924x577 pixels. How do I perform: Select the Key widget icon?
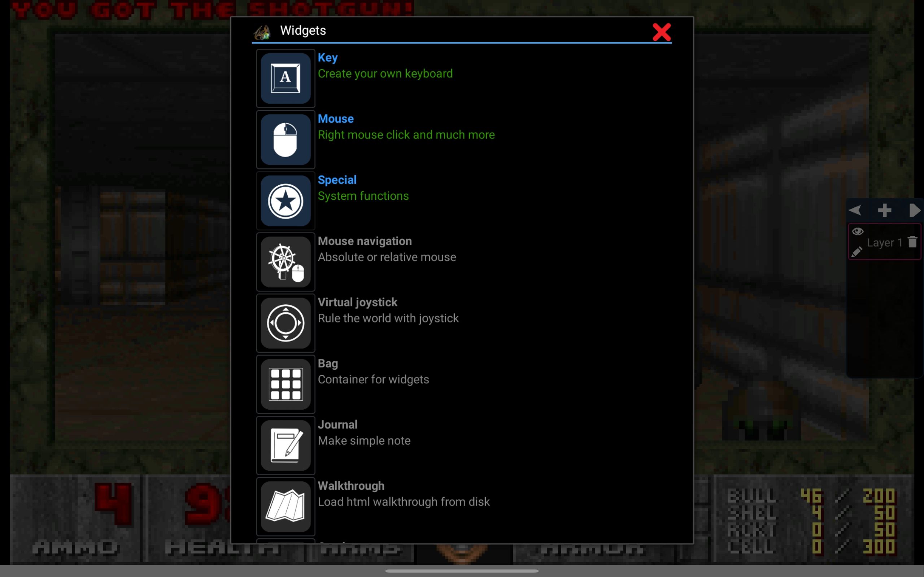click(286, 78)
